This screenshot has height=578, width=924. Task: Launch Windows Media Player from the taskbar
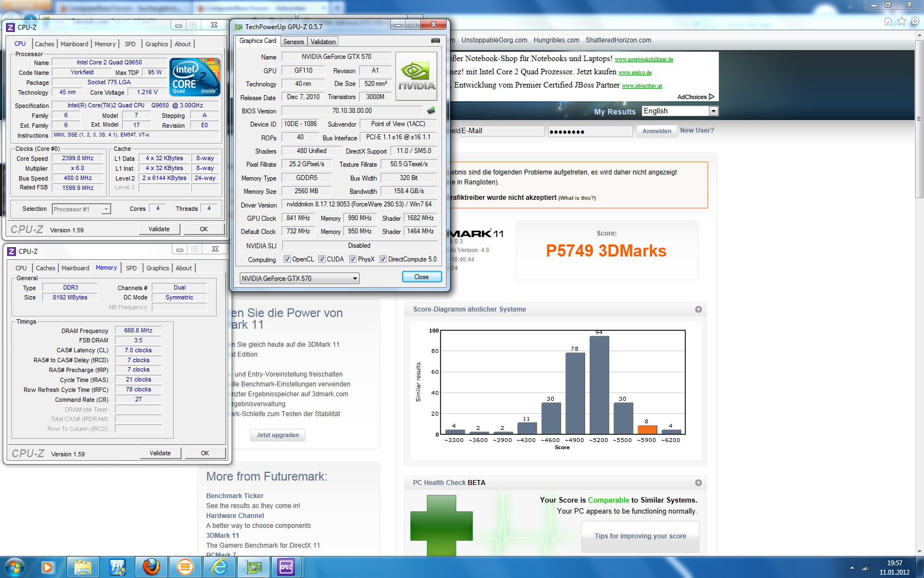point(48,567)
